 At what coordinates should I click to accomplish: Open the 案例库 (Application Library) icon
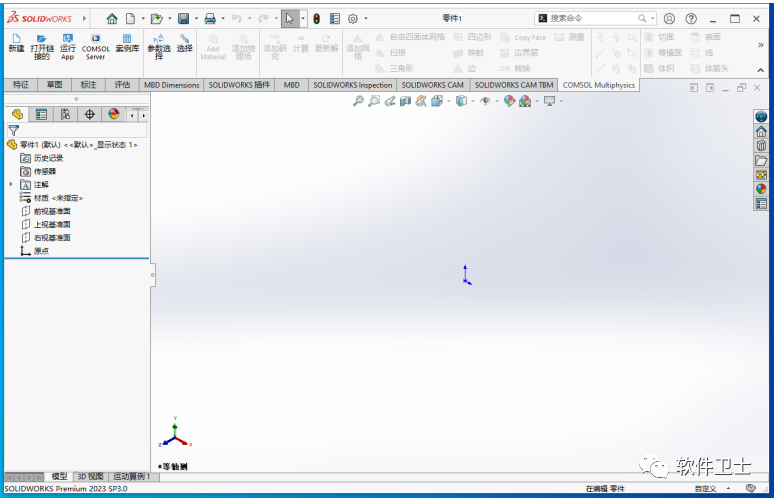click(x=127, y=44)
